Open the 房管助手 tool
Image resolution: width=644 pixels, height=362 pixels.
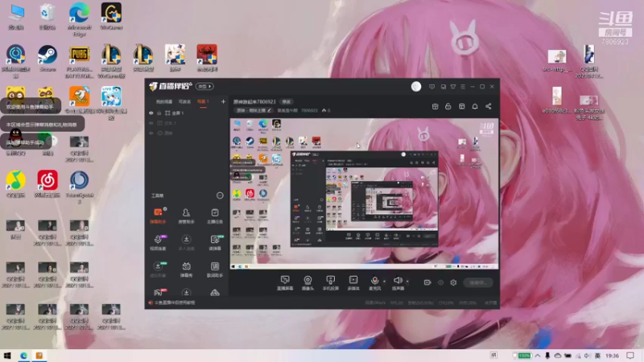click(186, 216)
